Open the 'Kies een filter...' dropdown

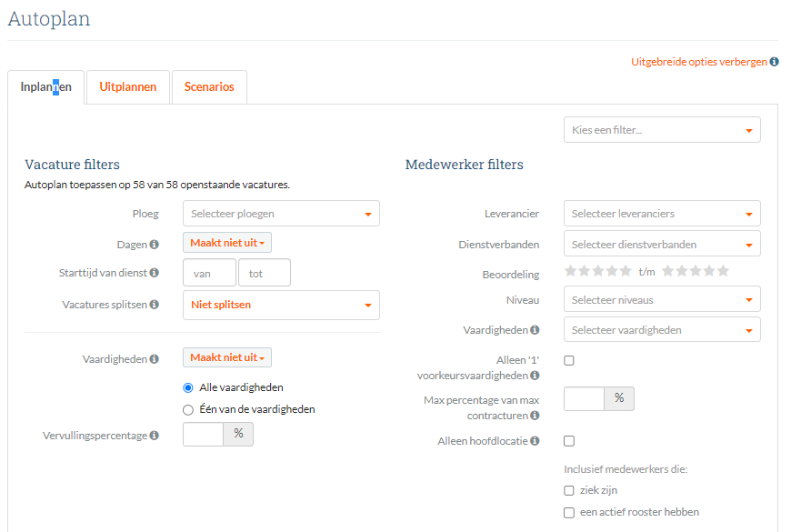[662, 130]
